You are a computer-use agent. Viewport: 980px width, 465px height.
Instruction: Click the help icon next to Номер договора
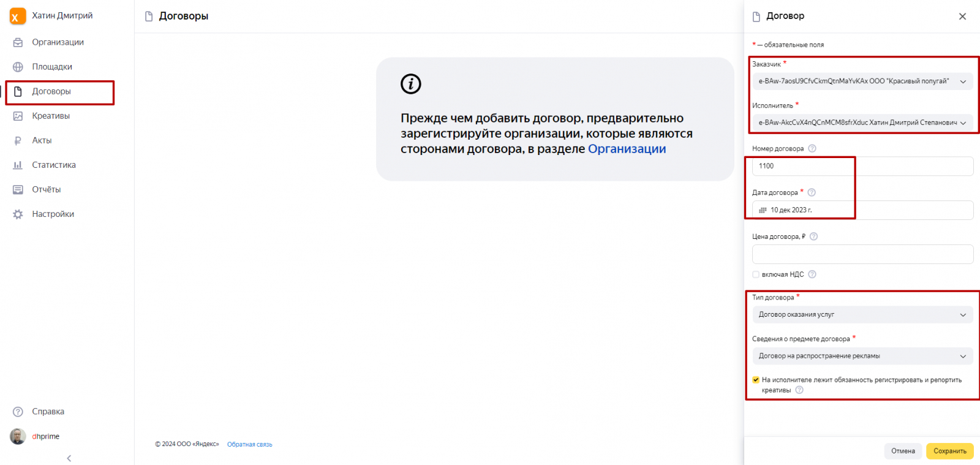[x=812, y=148]
